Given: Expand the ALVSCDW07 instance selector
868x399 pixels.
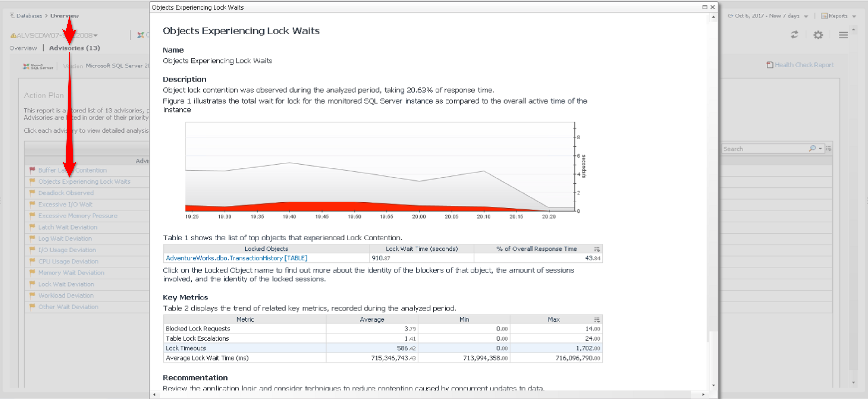Looking at the screenshot, I should (96, 35).
